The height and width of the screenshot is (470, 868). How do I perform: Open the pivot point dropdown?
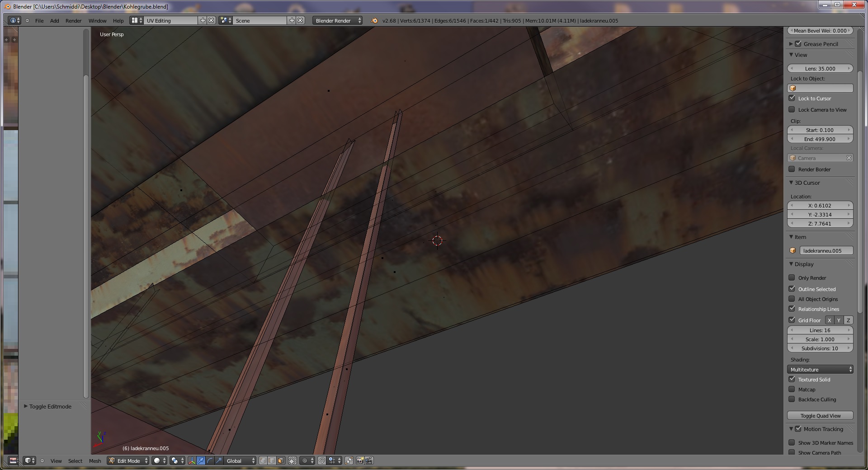coord(177,461)
